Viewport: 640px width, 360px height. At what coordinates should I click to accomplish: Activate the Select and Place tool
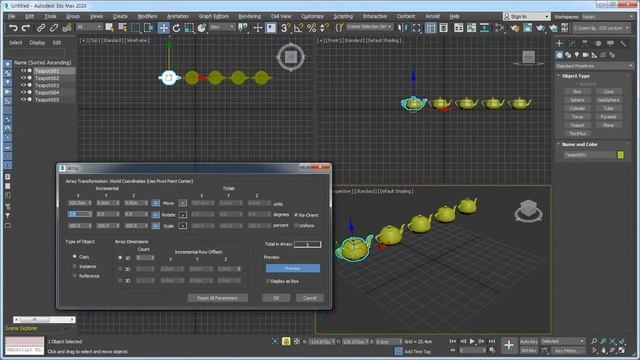click(202, 28)
